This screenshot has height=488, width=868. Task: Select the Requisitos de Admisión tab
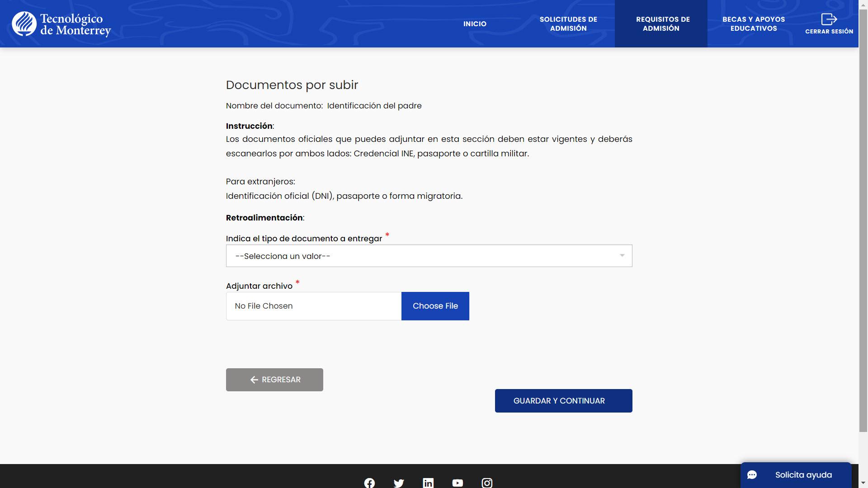[x=661, y=24]
